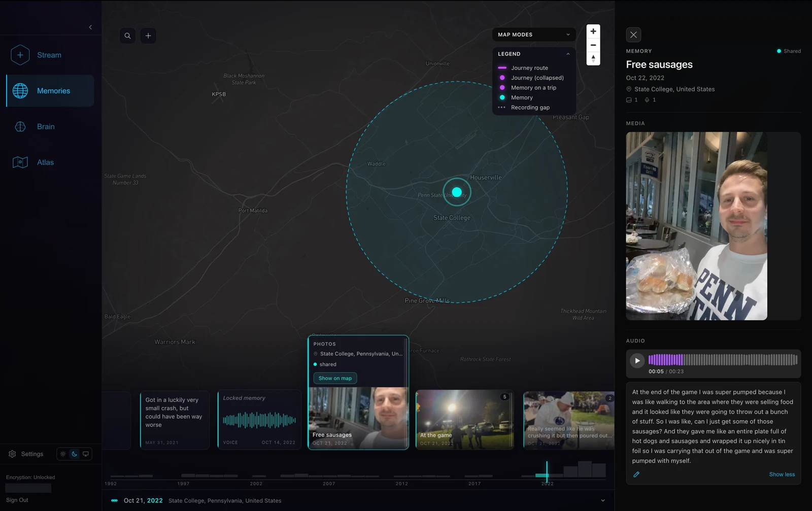Viewport: 812px width, 511px height.
Task: Open the Brain section
Action: tap(49, 126)
